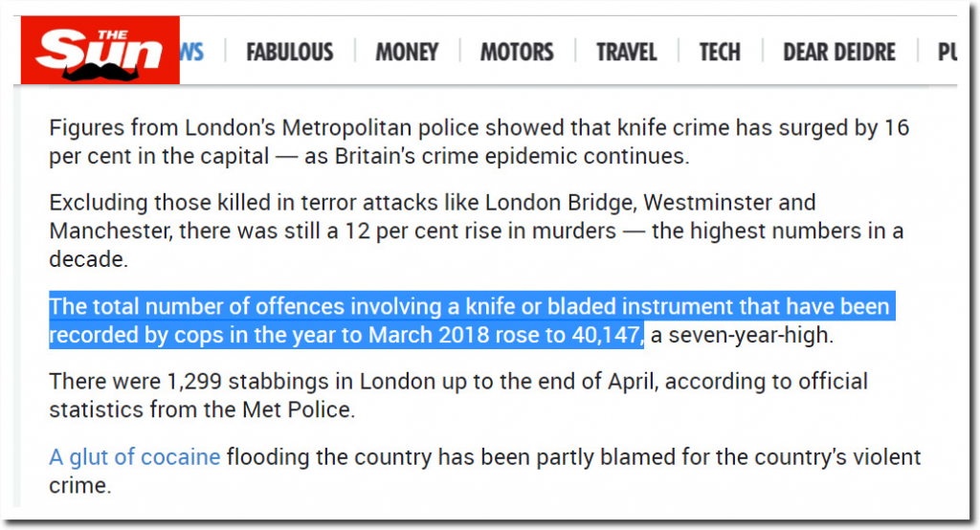The width and height of the screenshot is (980, 530).
Task: Click The Sun logo
Action: (x=100, y=51)
